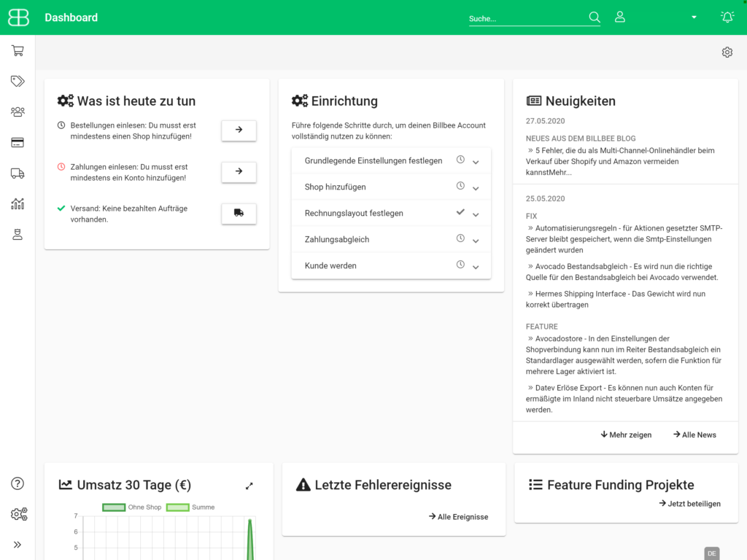Open the price tags articles section
The image size is (747, 560).
pos(18,81)
